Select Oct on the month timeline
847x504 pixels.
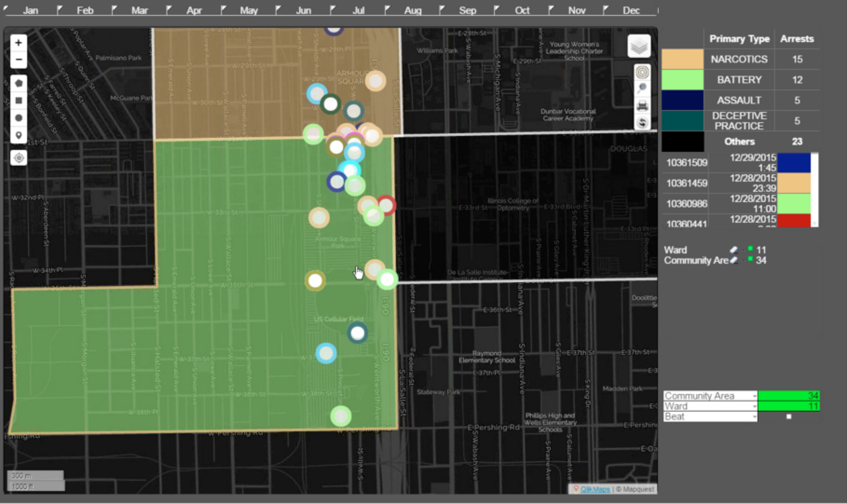pyautogui.click(x=522, y=10)
